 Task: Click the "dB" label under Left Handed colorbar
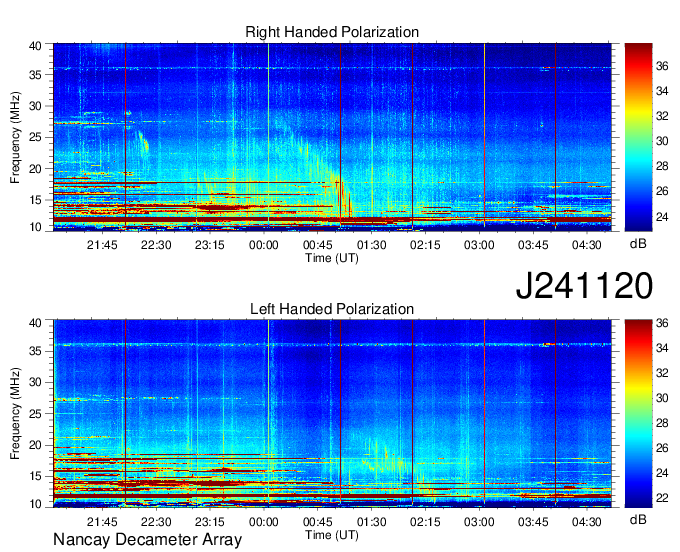pyautogui.click(x=638, y=520)
